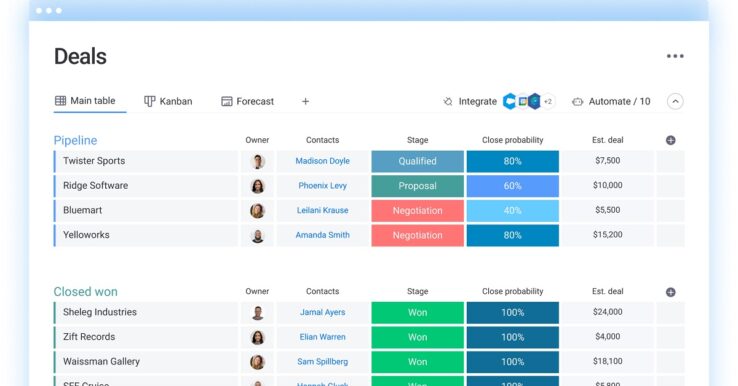Add column to Closed won group with plus
This screenshot has width=738, height=386.
(x=671, y=292)
